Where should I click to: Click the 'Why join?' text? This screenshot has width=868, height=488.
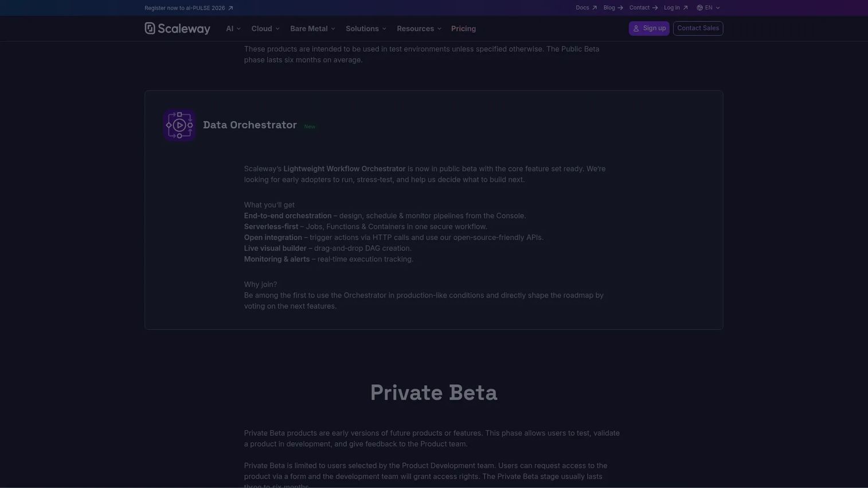pos(260,285)
